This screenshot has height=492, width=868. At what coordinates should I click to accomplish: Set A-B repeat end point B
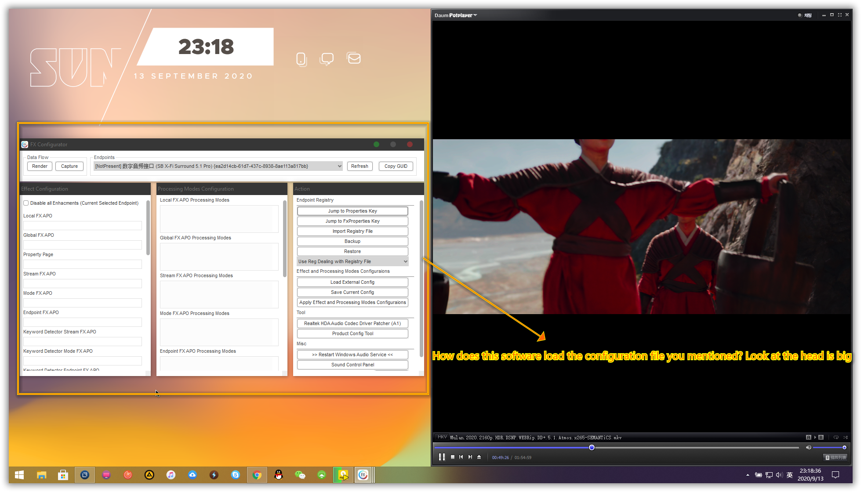tap(821, 437)
